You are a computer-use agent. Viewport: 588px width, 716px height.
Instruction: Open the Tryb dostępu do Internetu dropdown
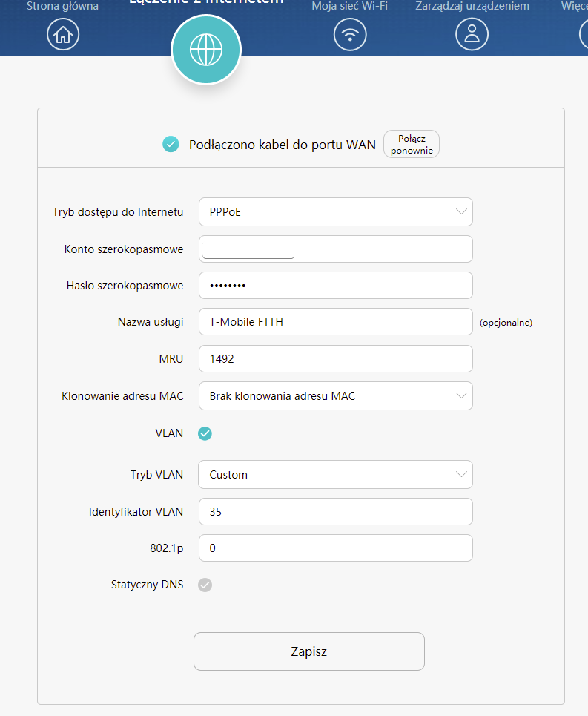335,212
